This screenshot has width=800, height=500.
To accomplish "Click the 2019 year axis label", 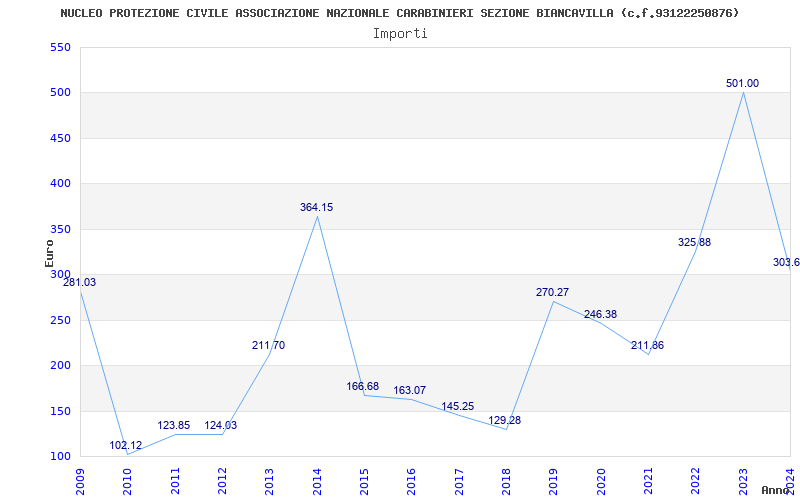I will click(554, 482).
